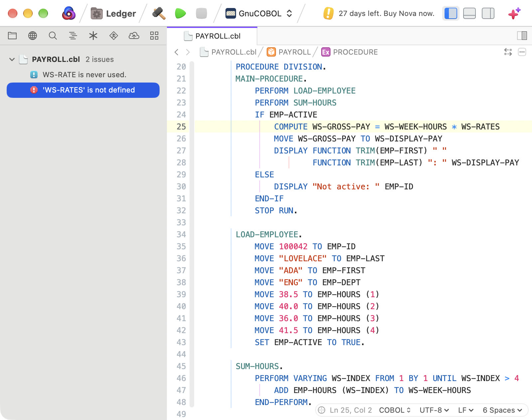Image resolution: width=532 pixels, height=420 pixels.
Task: Open the Files sidebar folder icon
Action: tap(12, 36)
